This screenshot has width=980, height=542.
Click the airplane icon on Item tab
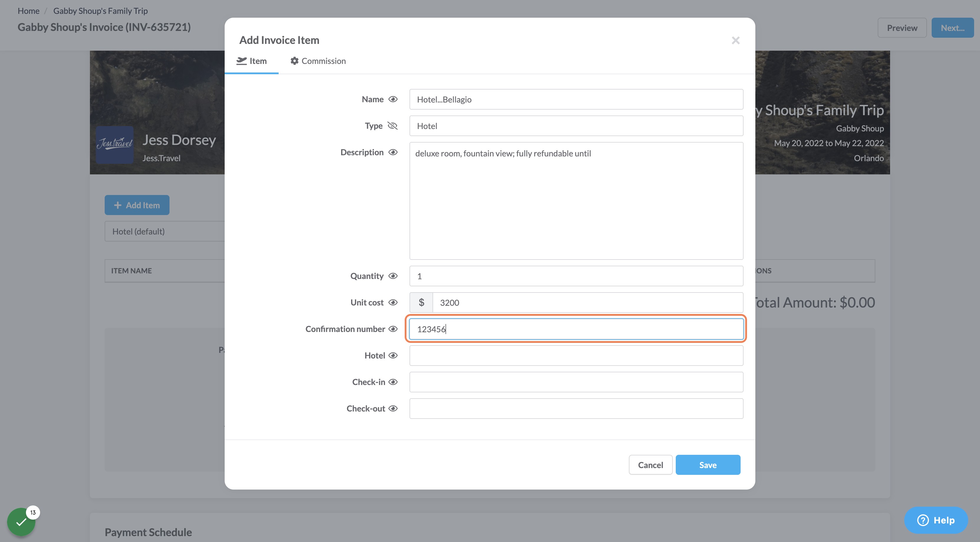click(241, 61)
